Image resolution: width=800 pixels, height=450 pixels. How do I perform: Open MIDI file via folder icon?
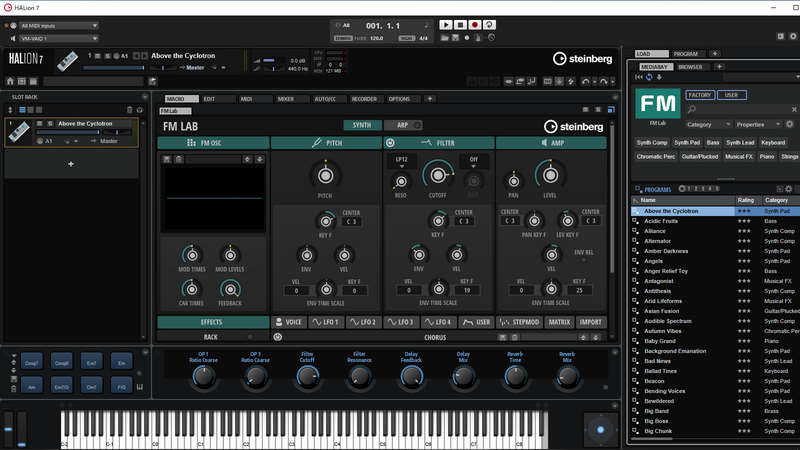pos(444,38)
